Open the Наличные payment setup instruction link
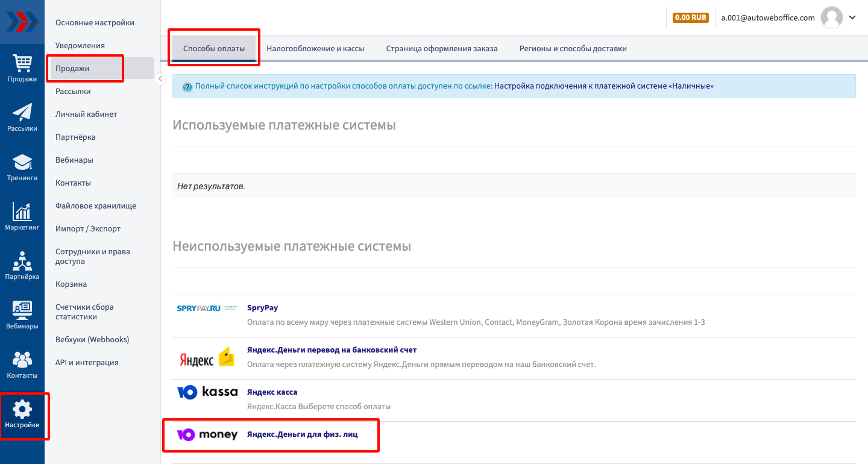This screenshot has width=868, height=464. (x=603, y=86)
